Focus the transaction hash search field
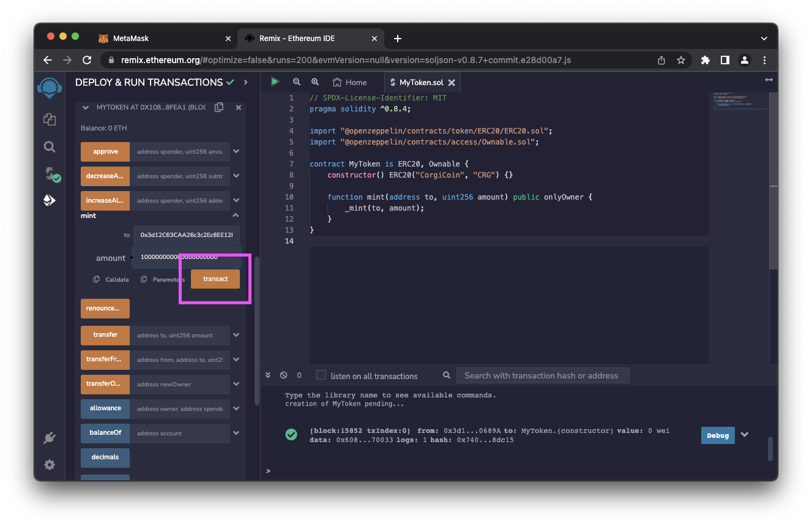Image resolution: width=812 pixels, height=526 pixels. [543, 375]
